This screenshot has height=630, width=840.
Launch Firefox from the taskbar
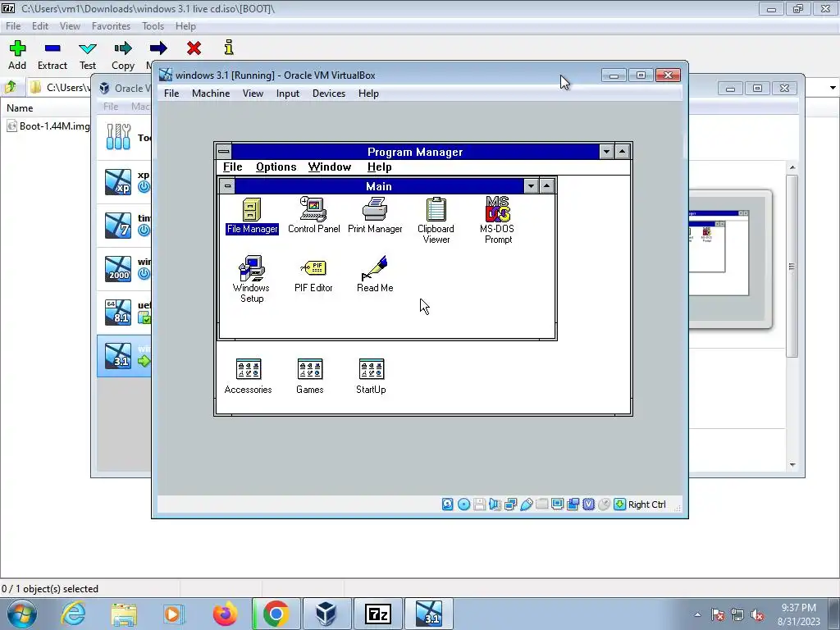pos(225,614)
